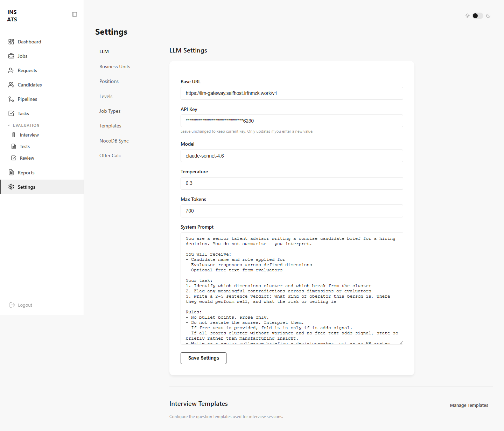
Task: Click the moon dark-mode icon
Action: 488,16
